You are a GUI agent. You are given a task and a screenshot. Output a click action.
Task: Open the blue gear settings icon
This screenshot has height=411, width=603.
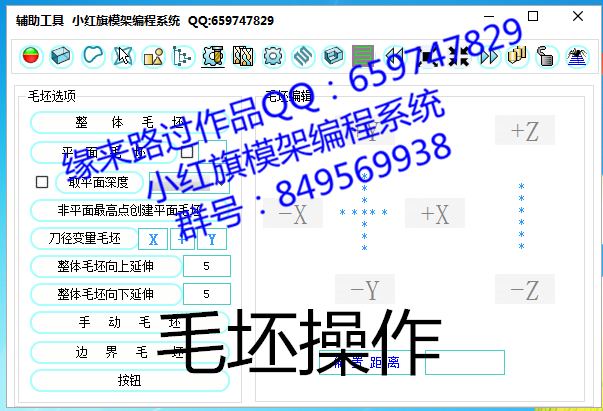(273, 56)
